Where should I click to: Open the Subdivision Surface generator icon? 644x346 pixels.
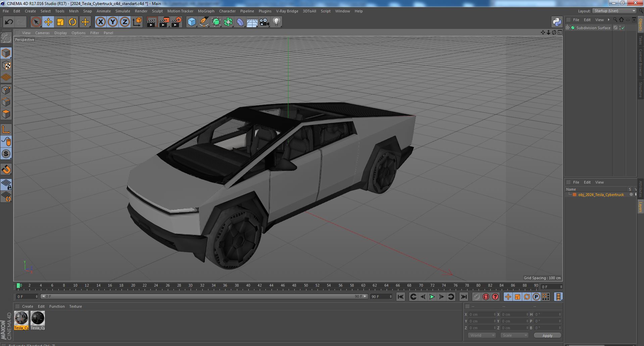tap(216, 22)
